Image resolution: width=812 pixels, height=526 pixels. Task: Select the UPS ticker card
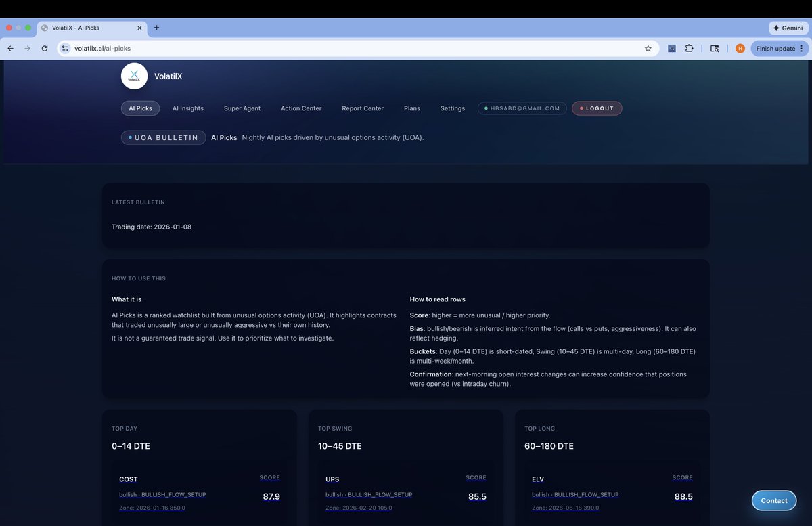click(x=406, y=494)
